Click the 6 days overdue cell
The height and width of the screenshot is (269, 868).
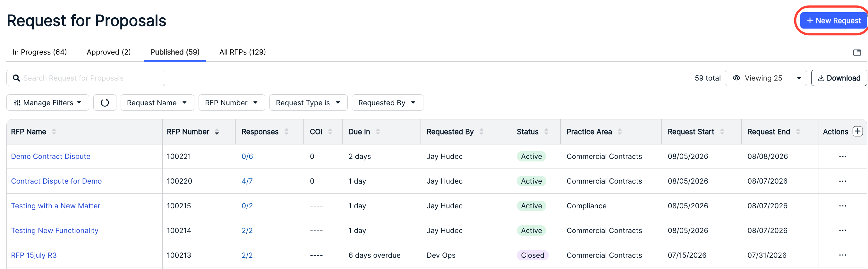point(374,255)
